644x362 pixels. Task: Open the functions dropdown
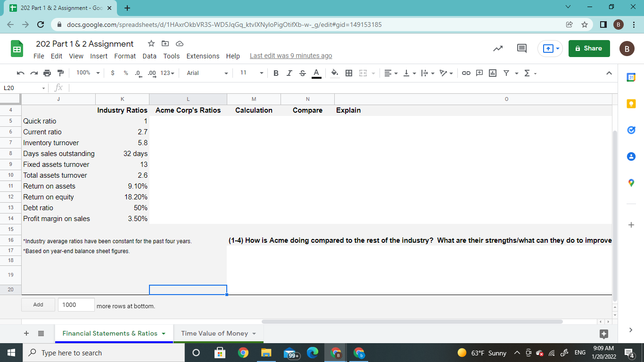(x=531, y=73)
